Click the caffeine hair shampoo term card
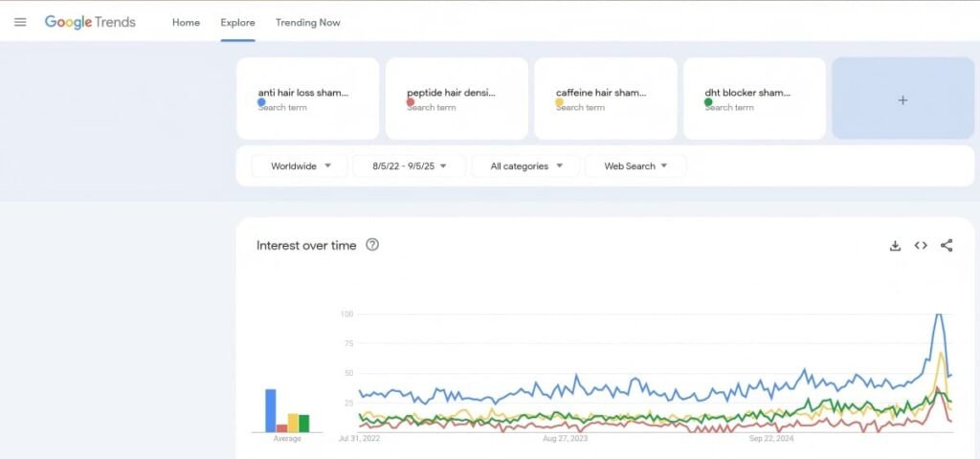This screenshot has width=980, height=459. pyautogui.click(x=605, y=98)
